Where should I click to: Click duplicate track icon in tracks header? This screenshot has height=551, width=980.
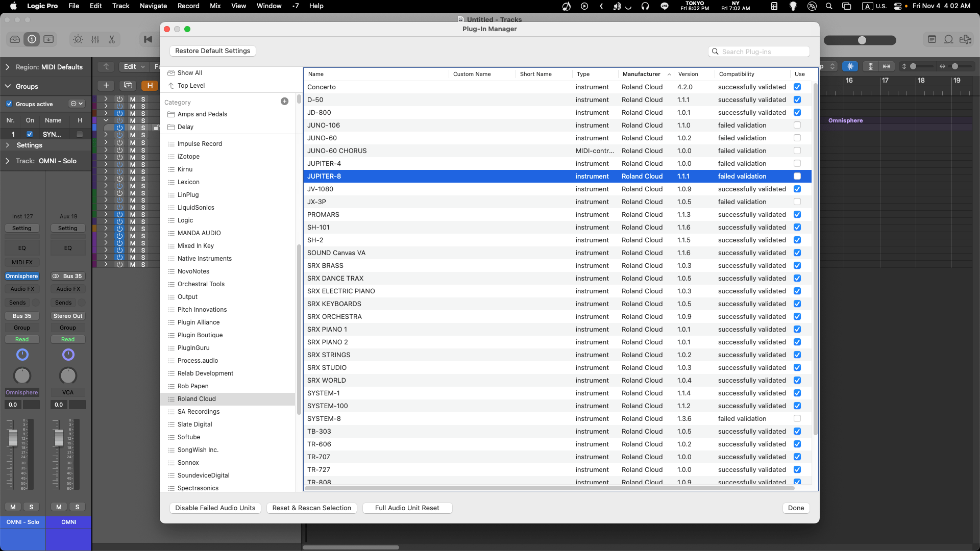click(x=128, y=86)
